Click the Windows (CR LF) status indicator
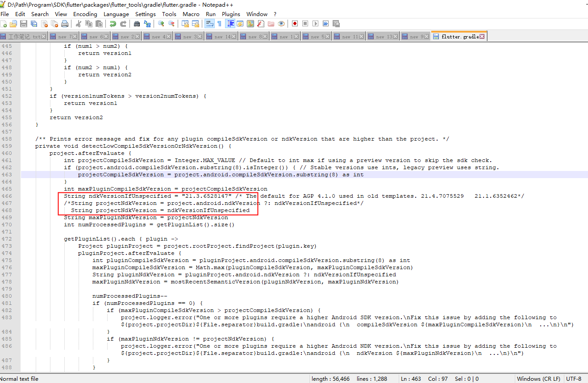The width and height of the screenshot is (588, 383). (x=538, y=379)
